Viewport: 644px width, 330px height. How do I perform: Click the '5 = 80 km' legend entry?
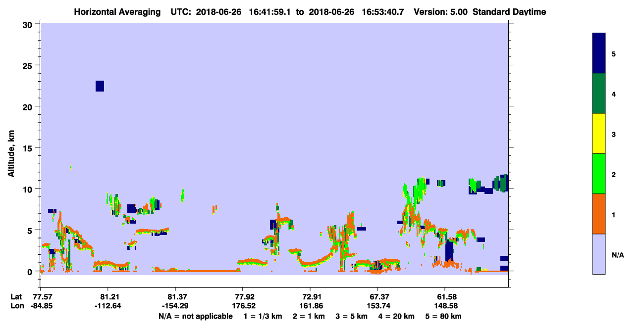[x=443, y=316]
